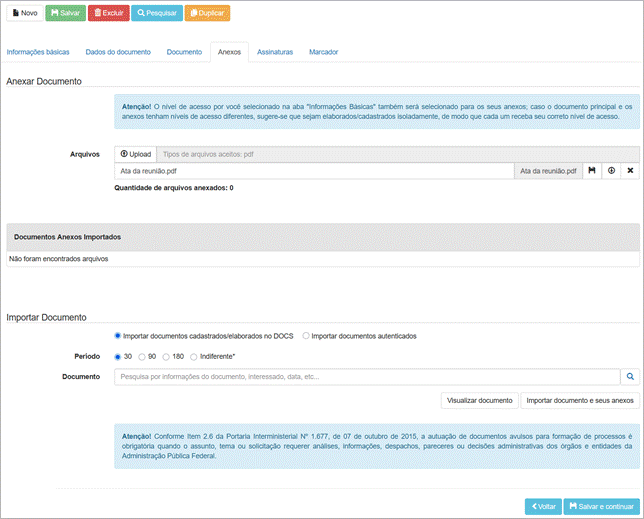Switch to the Informações básicas tab
644x519 pixels.
(x=38, y=51)
